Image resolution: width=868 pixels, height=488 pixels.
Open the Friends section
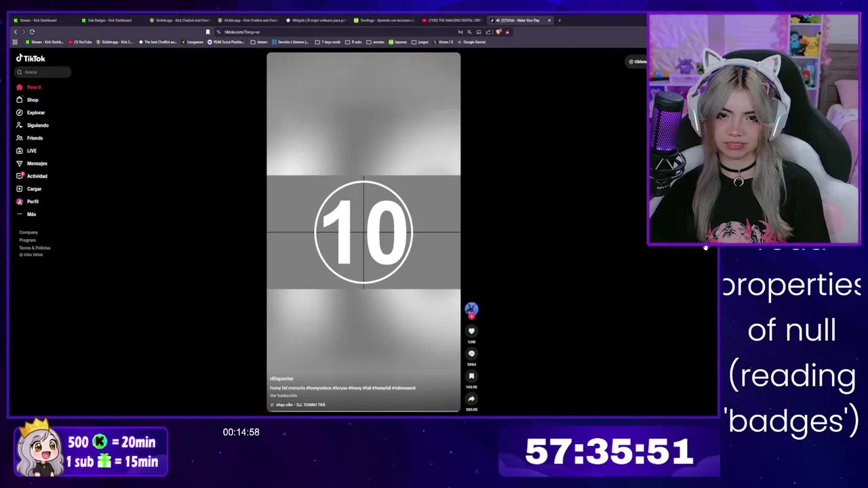(29, 138)
